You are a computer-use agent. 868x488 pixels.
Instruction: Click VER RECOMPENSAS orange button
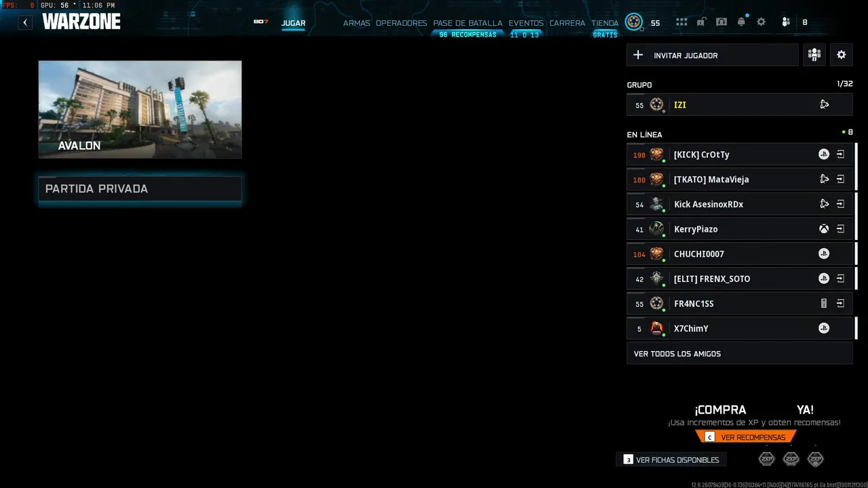pos(746,437)
